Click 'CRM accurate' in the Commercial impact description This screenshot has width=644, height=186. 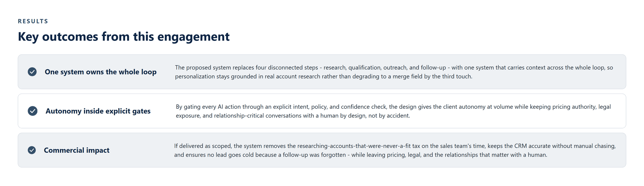[x=532, y=146]
